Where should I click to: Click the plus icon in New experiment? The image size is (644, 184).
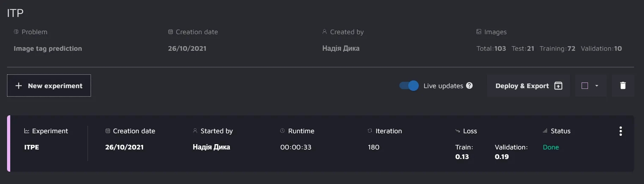pos(19,86)
